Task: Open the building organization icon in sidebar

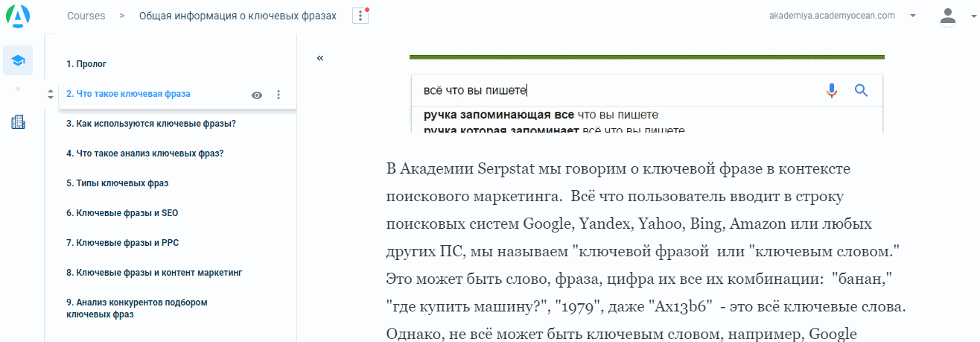Action: coord(18,122)
